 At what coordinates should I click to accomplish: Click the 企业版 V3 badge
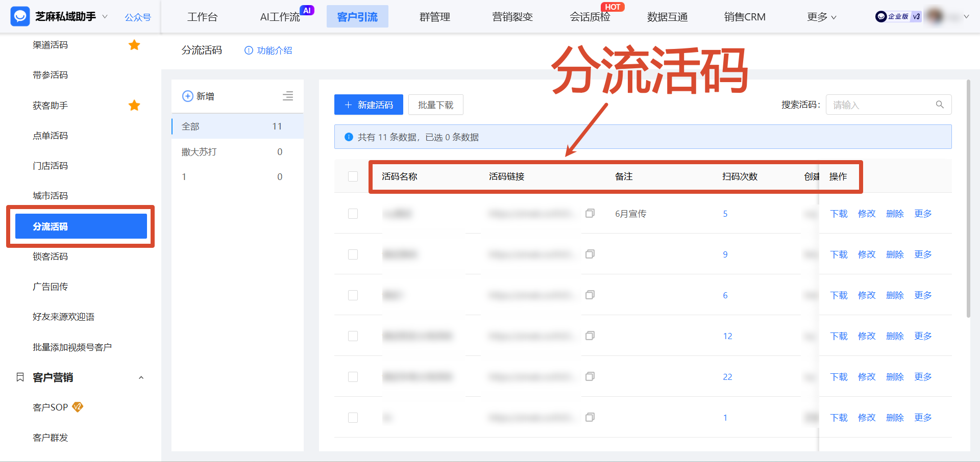898,16
